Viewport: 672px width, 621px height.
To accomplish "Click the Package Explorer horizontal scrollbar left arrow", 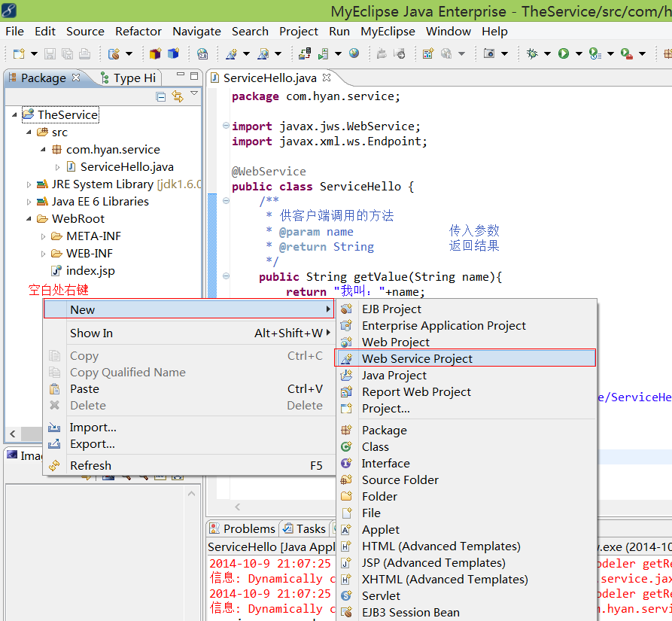I will click(x=13, y=434).
